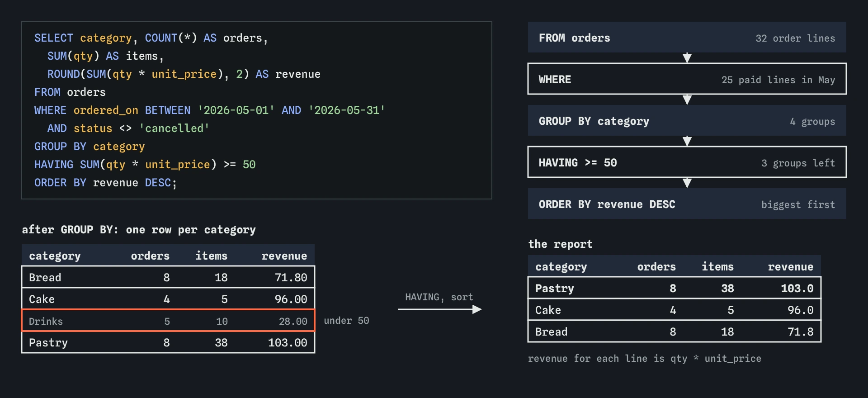Screen dimensions: 868x398
Task: Select the "4 groups" note
Action: tap(812, 122)
